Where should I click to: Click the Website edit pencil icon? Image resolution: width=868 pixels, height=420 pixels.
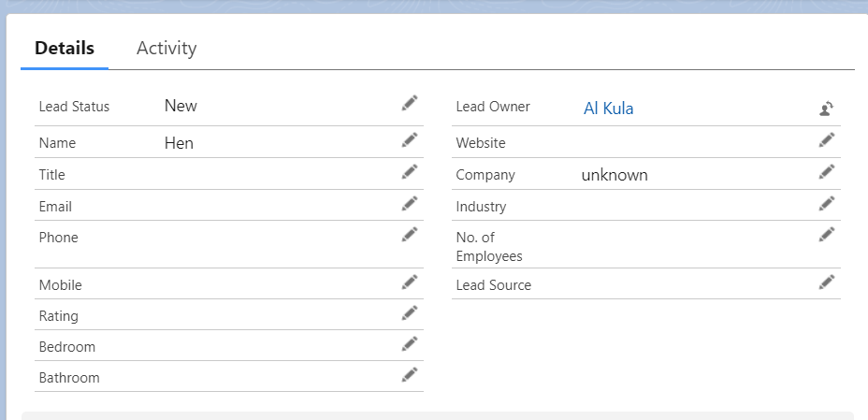point(827,140)
